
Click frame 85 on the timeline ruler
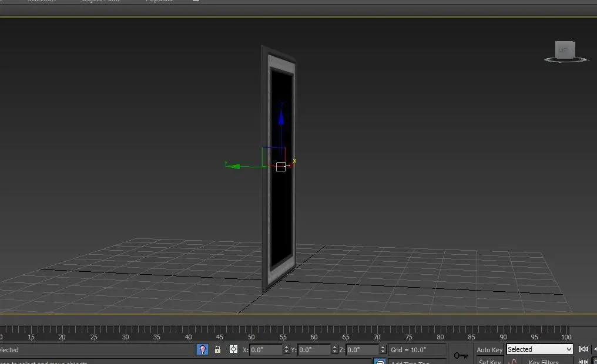471,337
